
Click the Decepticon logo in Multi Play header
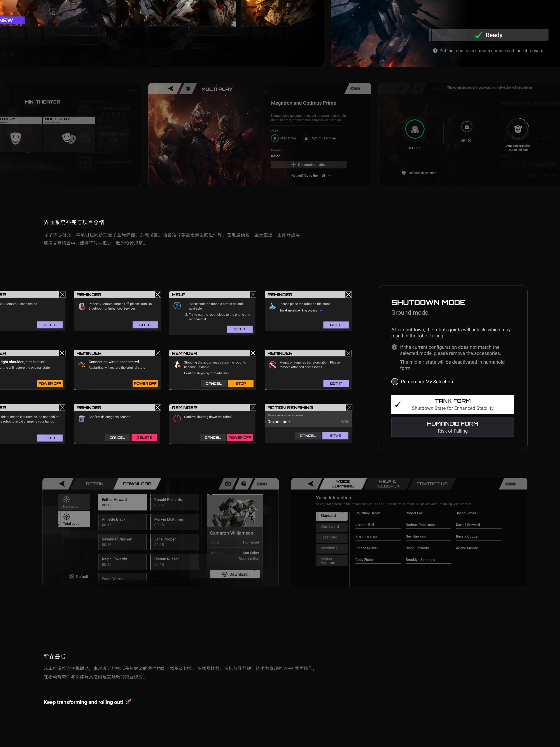[188, 88]
